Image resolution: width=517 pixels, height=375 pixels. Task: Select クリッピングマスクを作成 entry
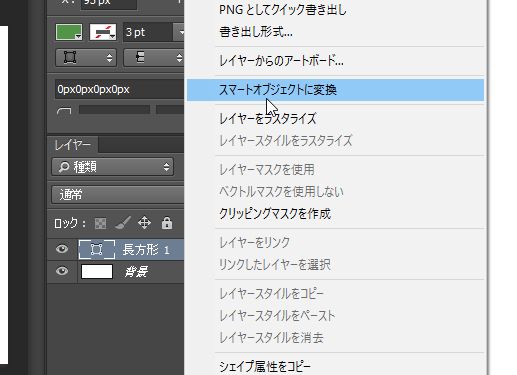pos(275,214)
